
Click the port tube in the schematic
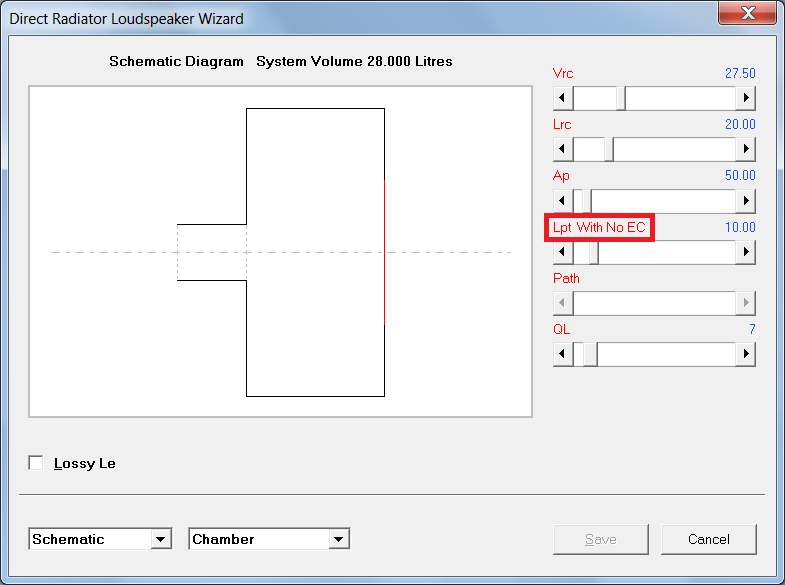point(212,252)
